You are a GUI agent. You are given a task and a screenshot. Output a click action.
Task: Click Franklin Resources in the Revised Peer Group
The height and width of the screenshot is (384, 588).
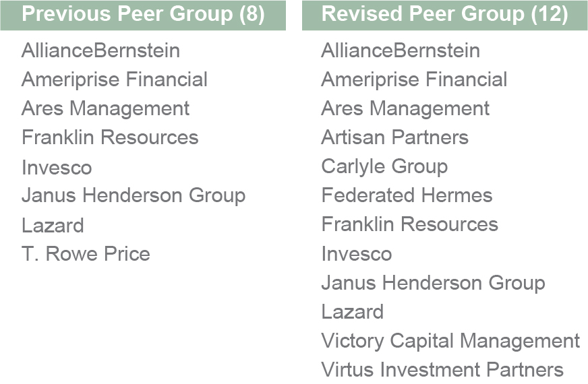point(409,224)
